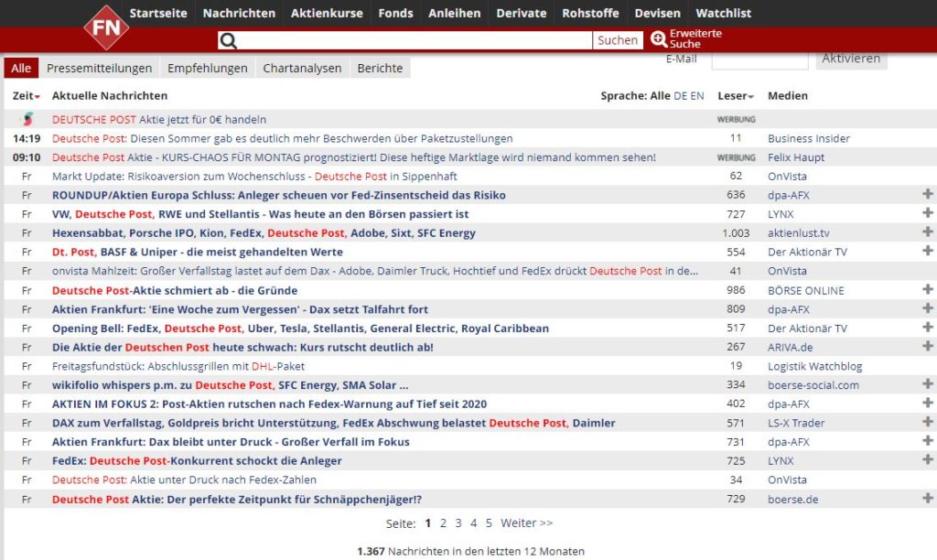Expand the plus icon on the Deutsche Post-Aktie schmiert ab row
The height and width of the screenshot is (560, 937).
(x=928, y=289)
